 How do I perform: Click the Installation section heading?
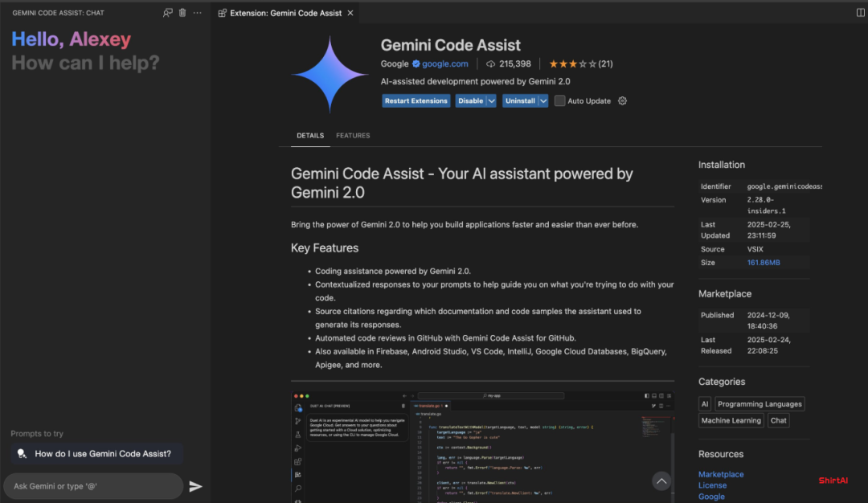click(x=721, y=165)
